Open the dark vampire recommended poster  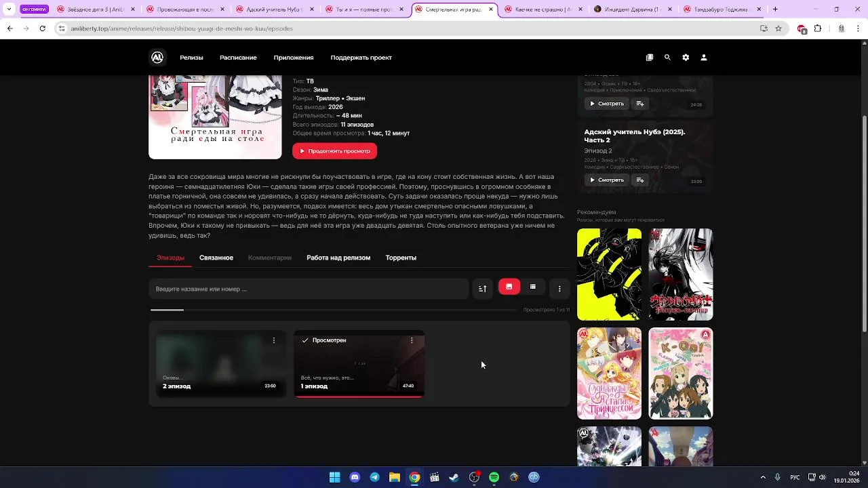pos(681,274)
